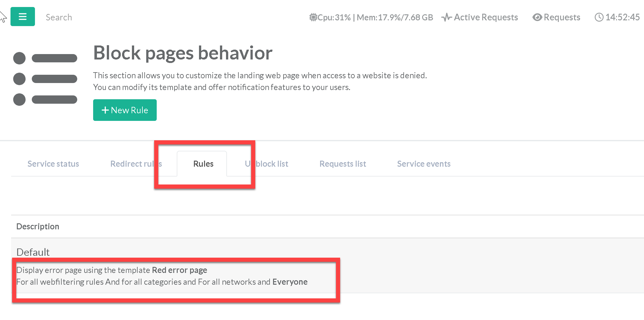The width and height of the screenshot is (644, 320).
Task: Click the Cpu and Mem usage status
Action: 375,17
